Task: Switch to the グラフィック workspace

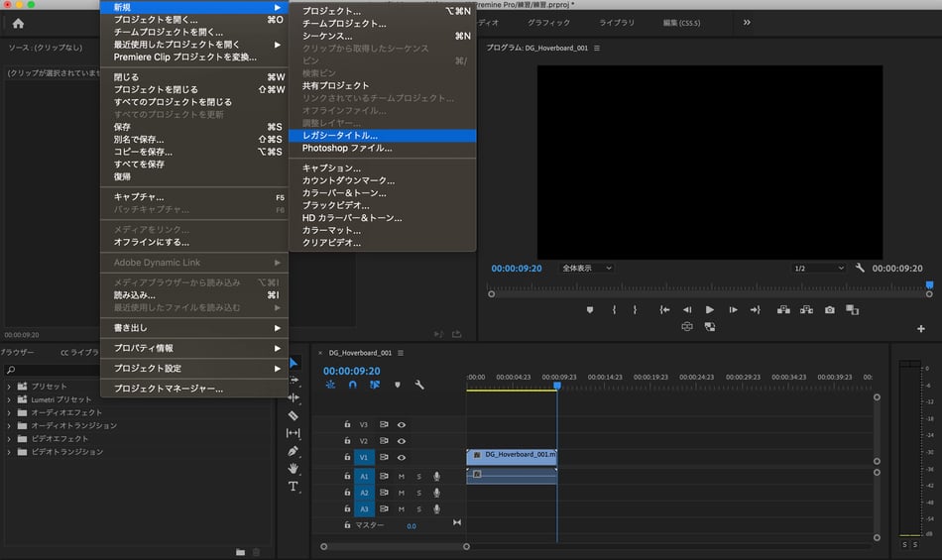Action: point(548,23)
